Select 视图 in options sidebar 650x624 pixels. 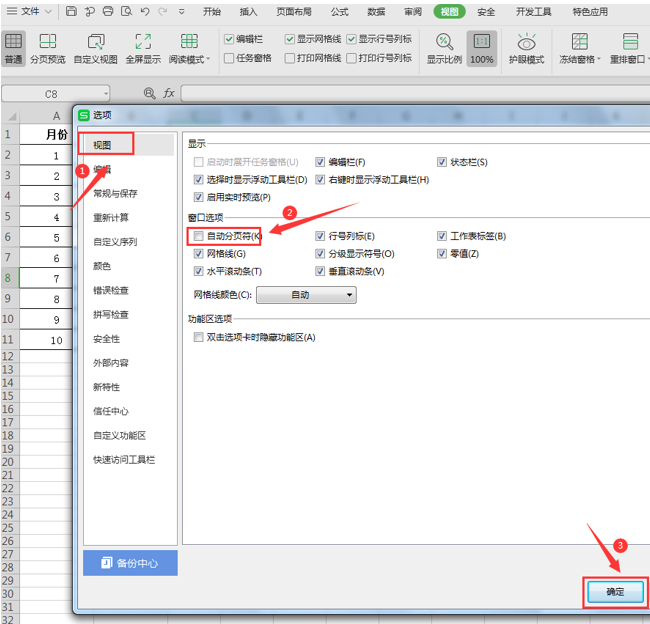point(102,145)
